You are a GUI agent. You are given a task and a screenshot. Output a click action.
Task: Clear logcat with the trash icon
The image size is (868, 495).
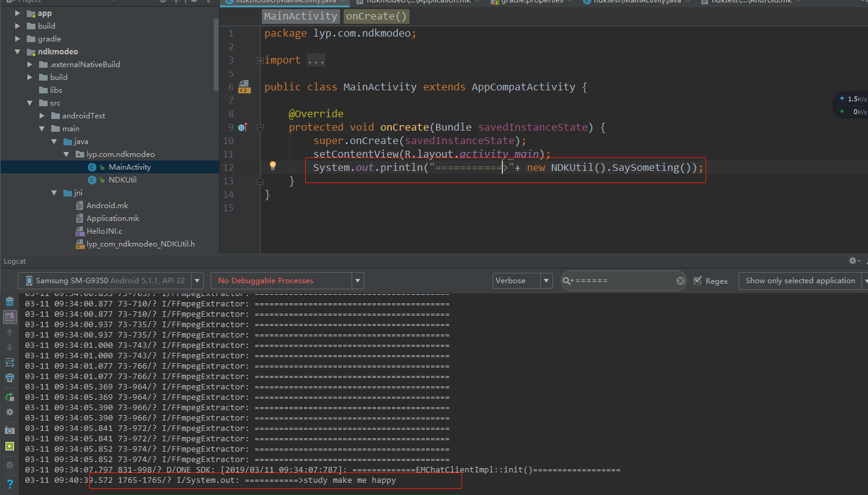(10, 302)
